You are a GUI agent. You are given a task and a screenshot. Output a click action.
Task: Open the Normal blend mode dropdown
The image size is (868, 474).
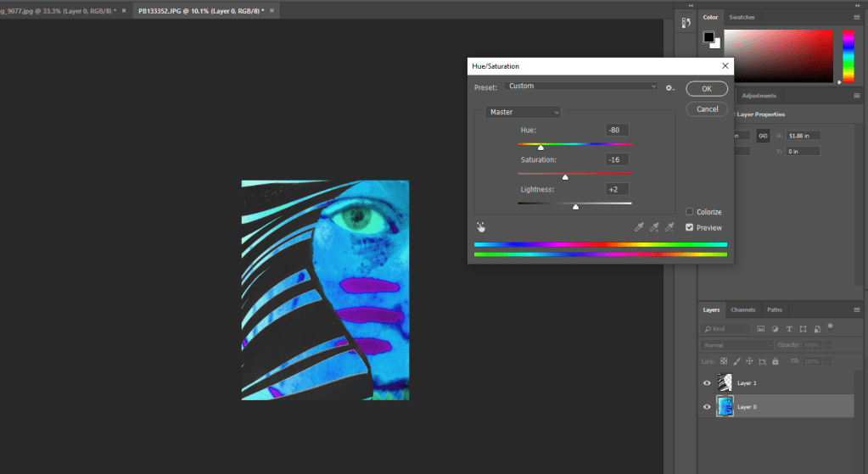[x=736, y=345]
